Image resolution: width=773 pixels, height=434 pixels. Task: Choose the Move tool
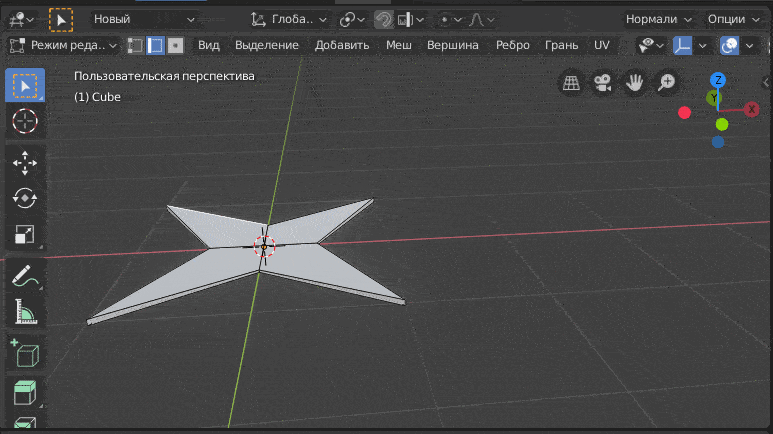click(25, 163)
